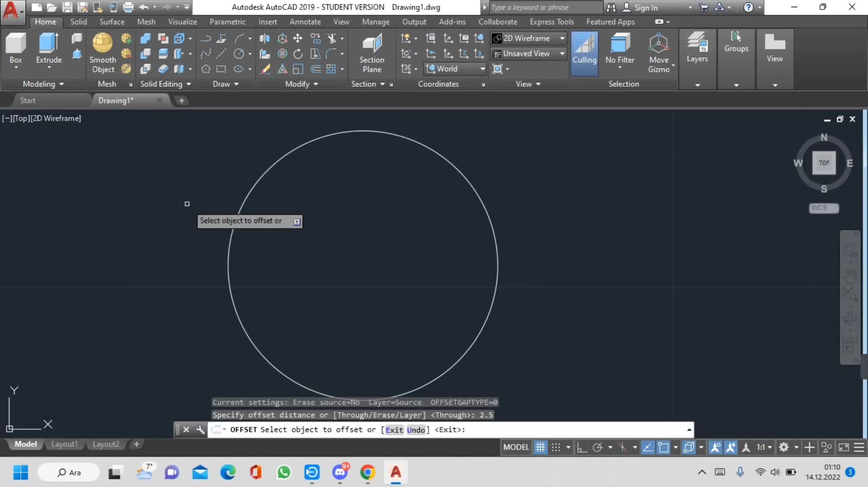Click the Plot printer icon

pos(128,7)
